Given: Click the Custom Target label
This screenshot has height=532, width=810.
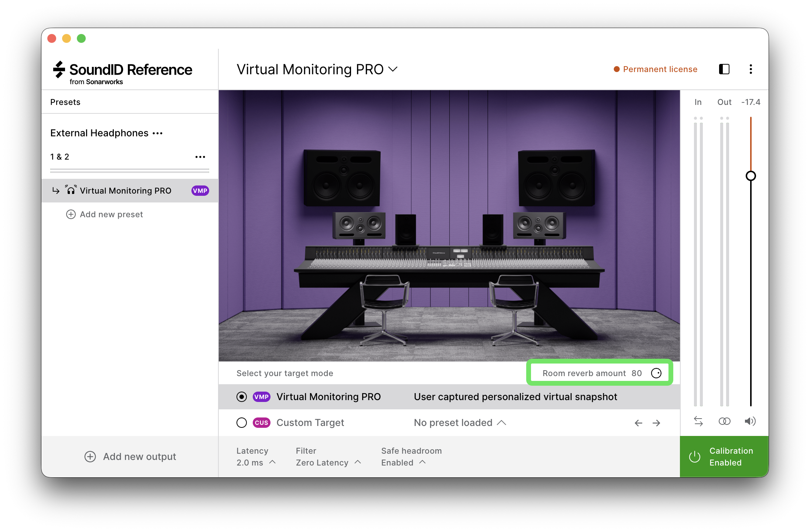Looking at the screenshot, I should [310, 423].
